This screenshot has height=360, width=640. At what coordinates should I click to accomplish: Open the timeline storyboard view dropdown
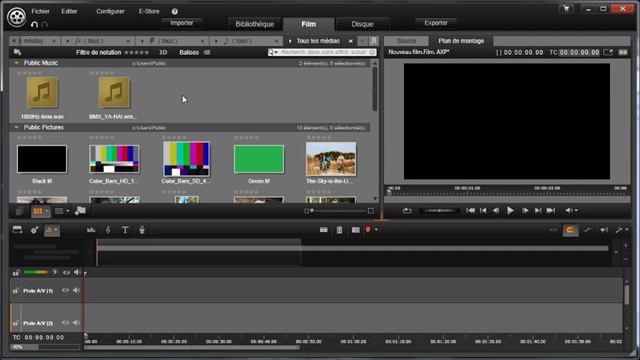(52, 231)
